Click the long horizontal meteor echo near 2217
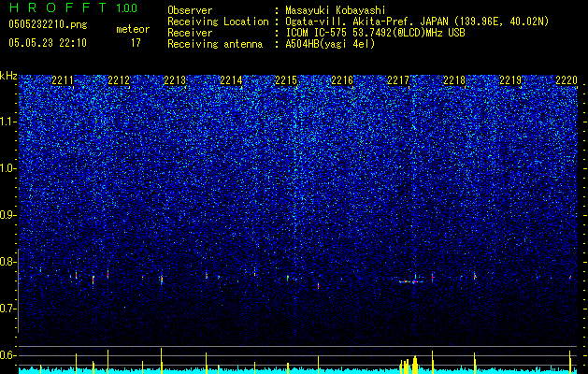The image size is (588, 374). tap(410, 281)
